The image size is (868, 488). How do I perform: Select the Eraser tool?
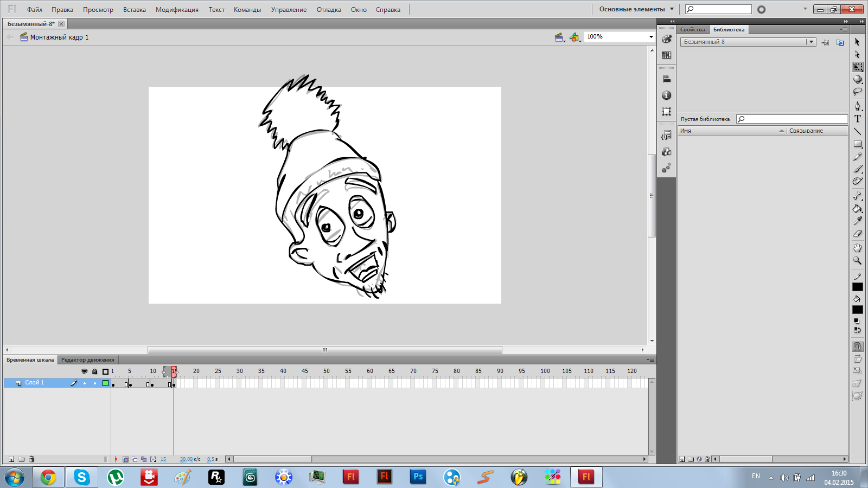click(857, 234)
